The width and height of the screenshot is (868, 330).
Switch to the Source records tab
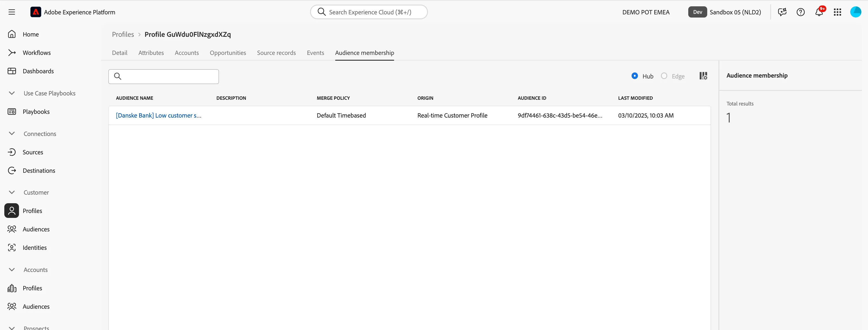pos(276,53)
